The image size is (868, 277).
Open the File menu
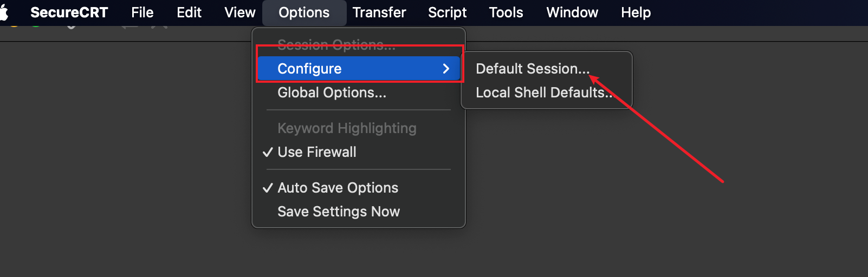click(x=142, y=12)
